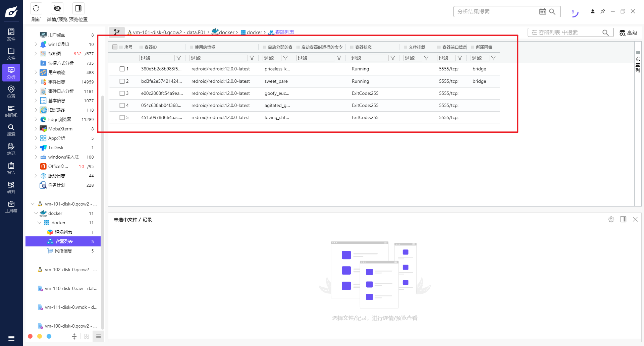This screenshot has height=346, width=644.
Task: Expand the win10通知 tree node
Action: coord(36,44)
